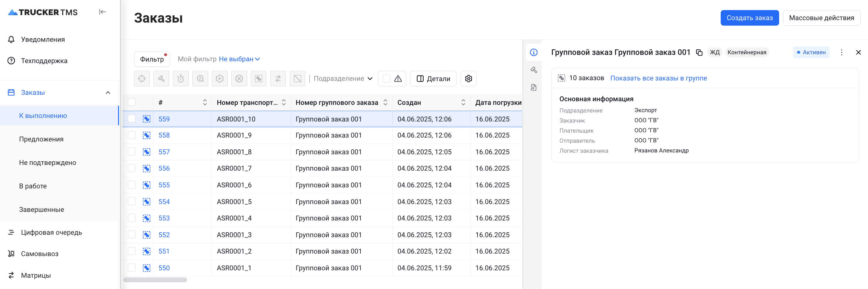Viewport: 868px width, 289px height.
Task: Click group icon in row 559
Action: pyautogui.click(x=147, y=119)
